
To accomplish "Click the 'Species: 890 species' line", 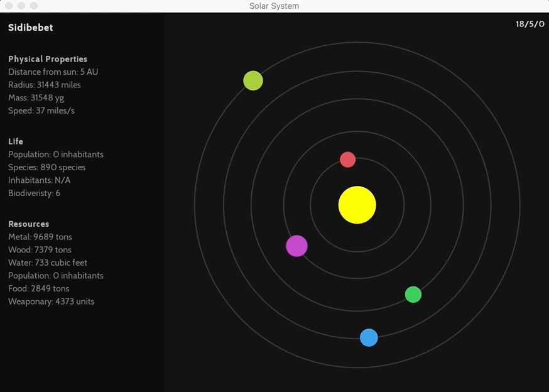I will (x=47, y=168).
